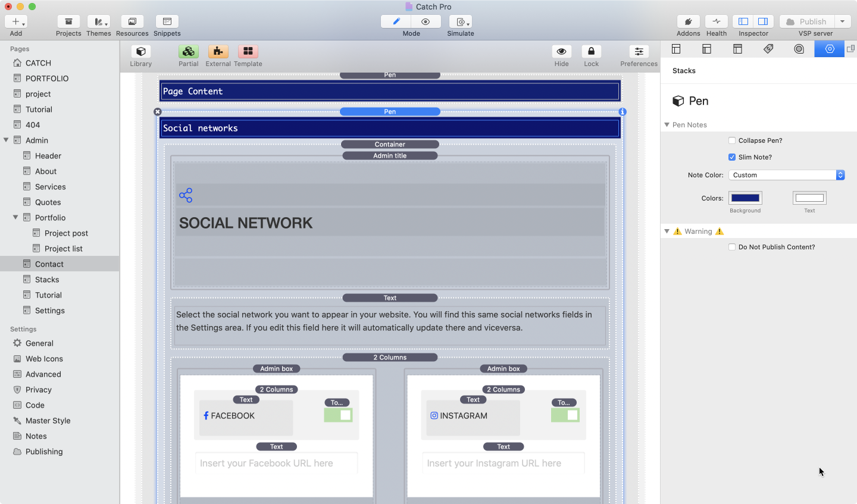The height and width of the screenshot is (504, 857).
Task: Open the Health check icon
Action: coord(716,22)
